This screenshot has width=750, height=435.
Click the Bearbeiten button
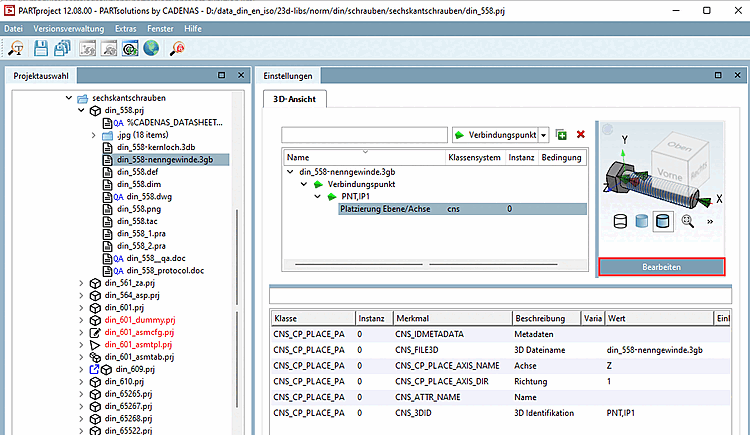(x=660, y=267)
